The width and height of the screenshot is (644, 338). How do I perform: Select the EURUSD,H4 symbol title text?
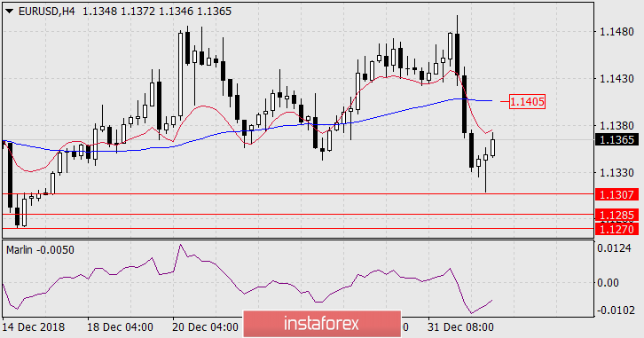pyautogui.click(x=47, y=12)
